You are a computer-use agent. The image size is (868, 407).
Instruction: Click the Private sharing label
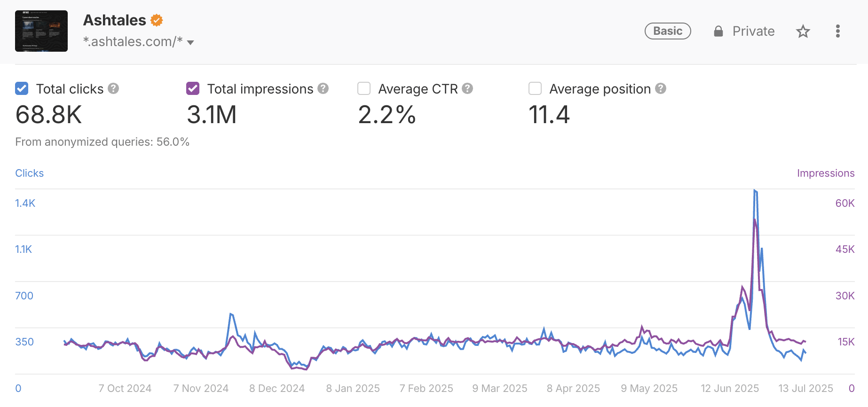753,31
